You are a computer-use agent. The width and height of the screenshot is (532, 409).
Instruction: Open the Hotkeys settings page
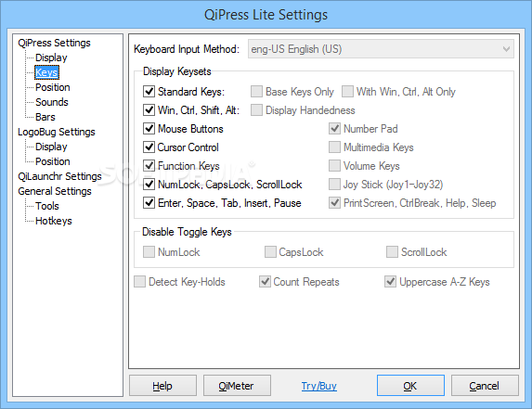(x=54, y=221)
